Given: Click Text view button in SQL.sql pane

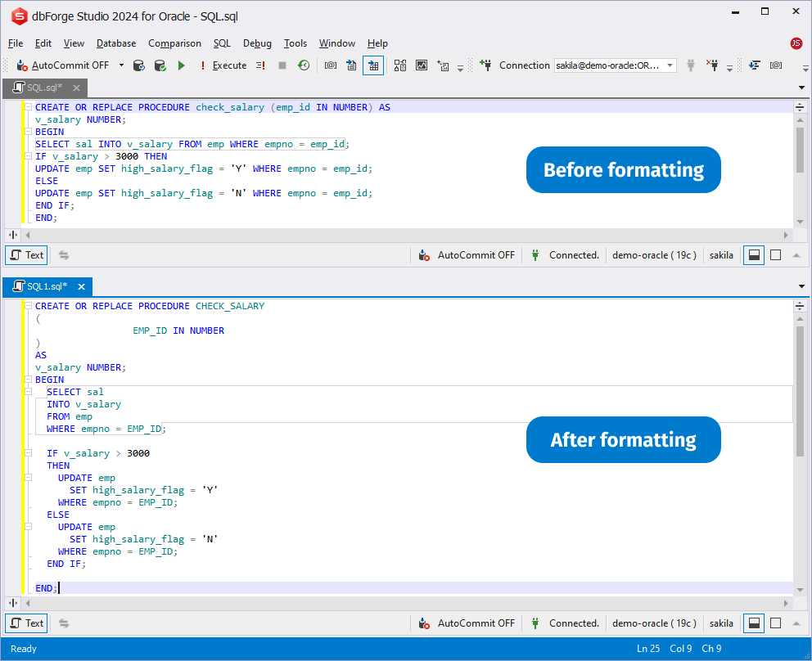Looking at the screenshot, I should (x=26, y=255).
